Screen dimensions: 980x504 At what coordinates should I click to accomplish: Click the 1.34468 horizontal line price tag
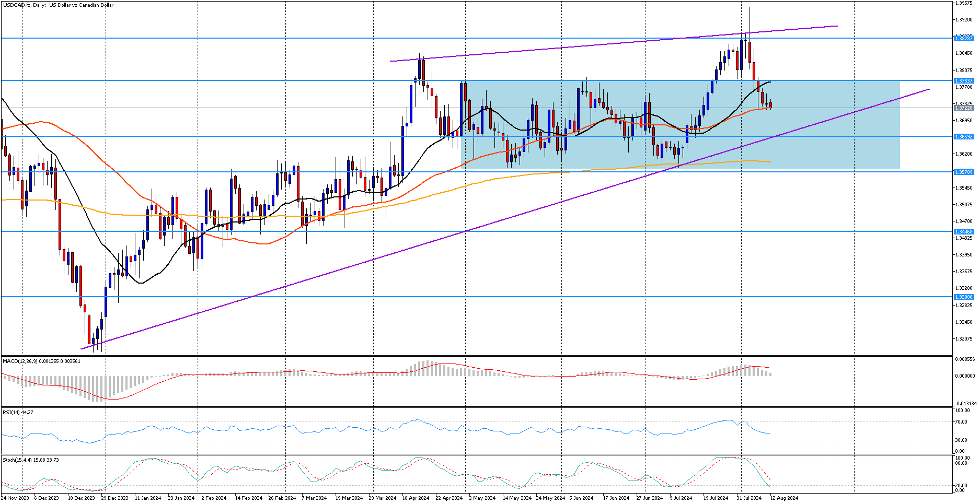pos(964,231)
